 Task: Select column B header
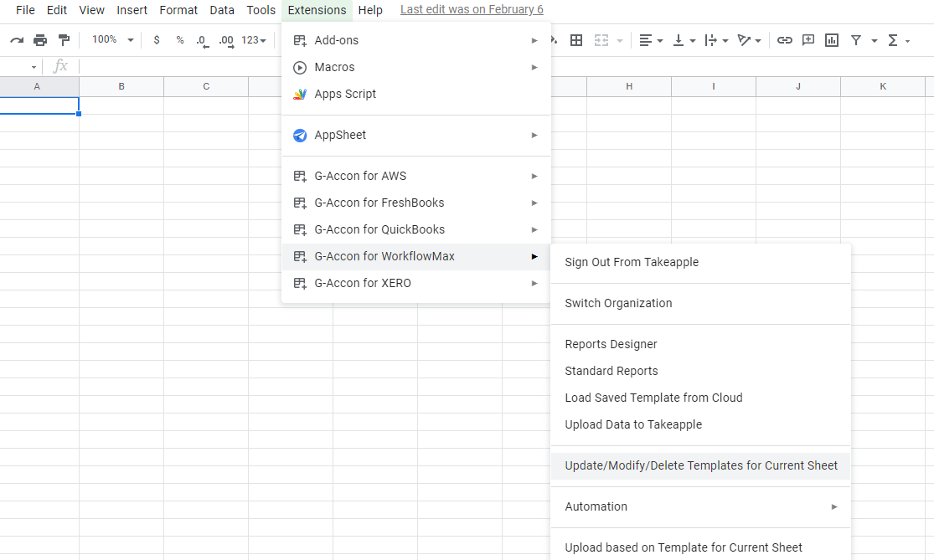121,86
